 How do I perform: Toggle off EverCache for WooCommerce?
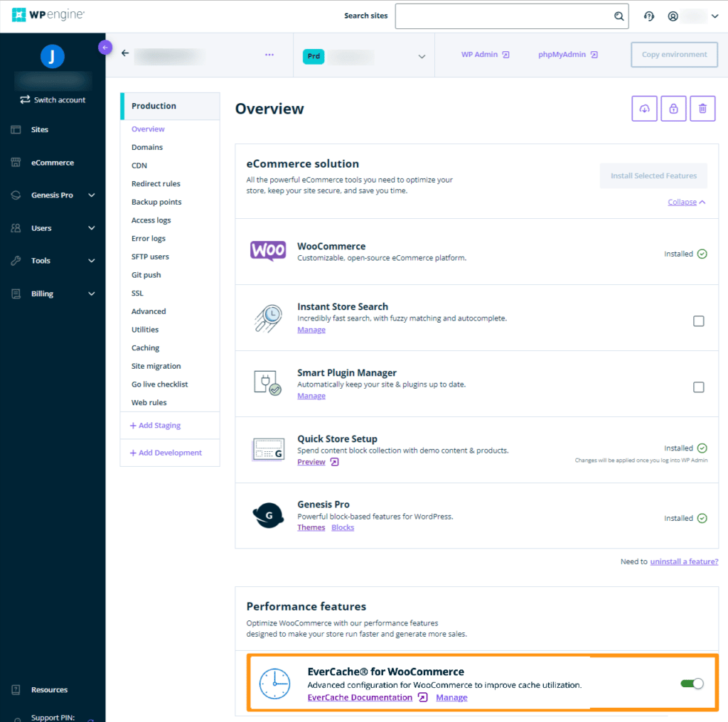[691, 684]
